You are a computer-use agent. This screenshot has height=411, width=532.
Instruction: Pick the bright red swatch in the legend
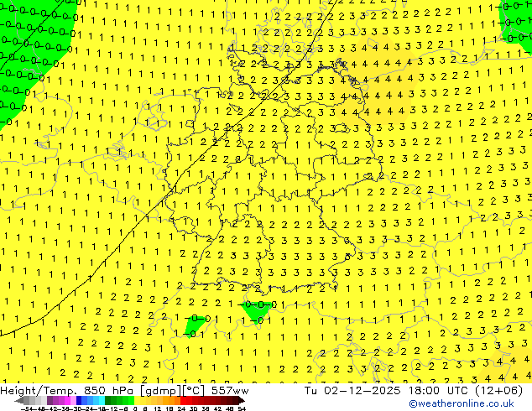coord(183,401)
